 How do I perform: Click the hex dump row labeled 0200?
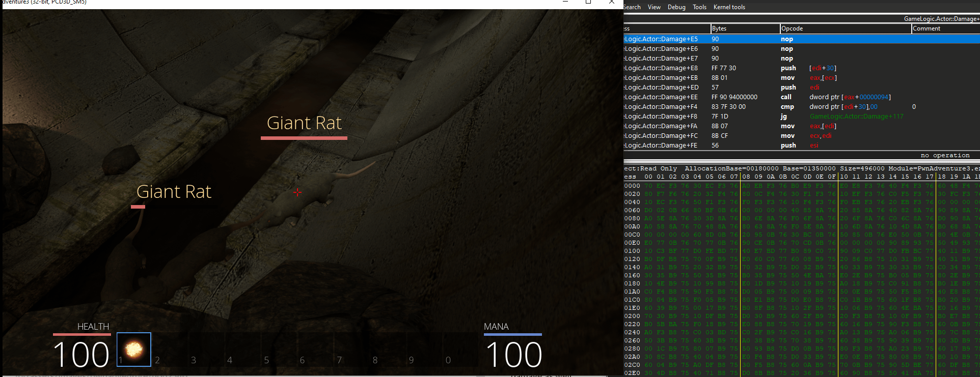pyautogui.click(x=802, y=316)
